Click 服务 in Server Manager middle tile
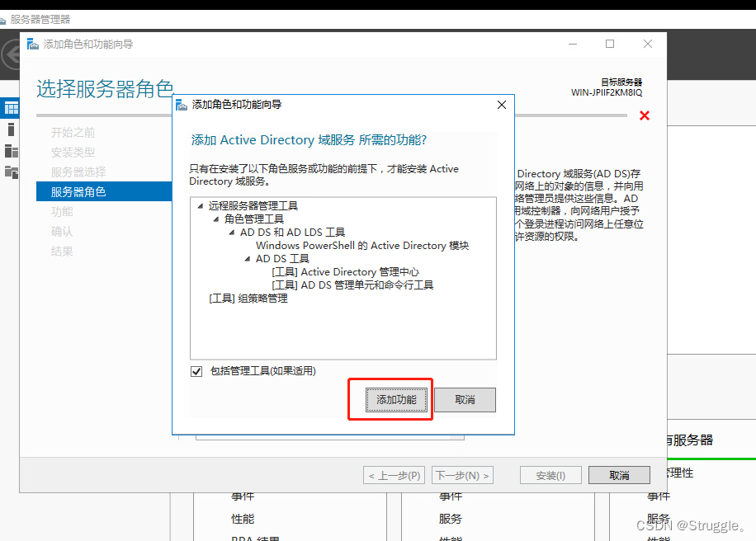The height and width of the screenshot is (541, 756). [451, 519]
